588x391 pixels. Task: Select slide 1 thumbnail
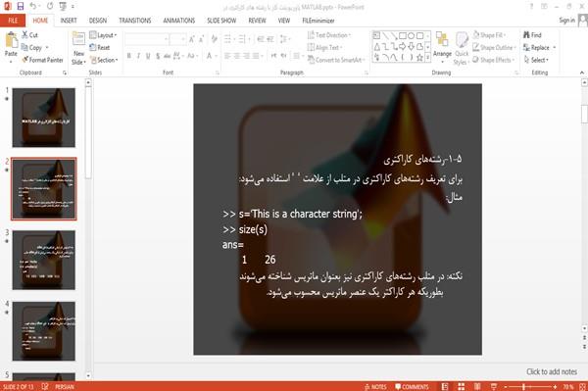(x=44, y=118)
